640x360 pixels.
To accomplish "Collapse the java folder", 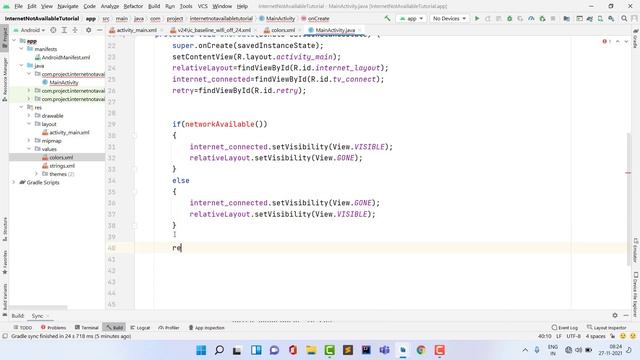I will point(21,66).
